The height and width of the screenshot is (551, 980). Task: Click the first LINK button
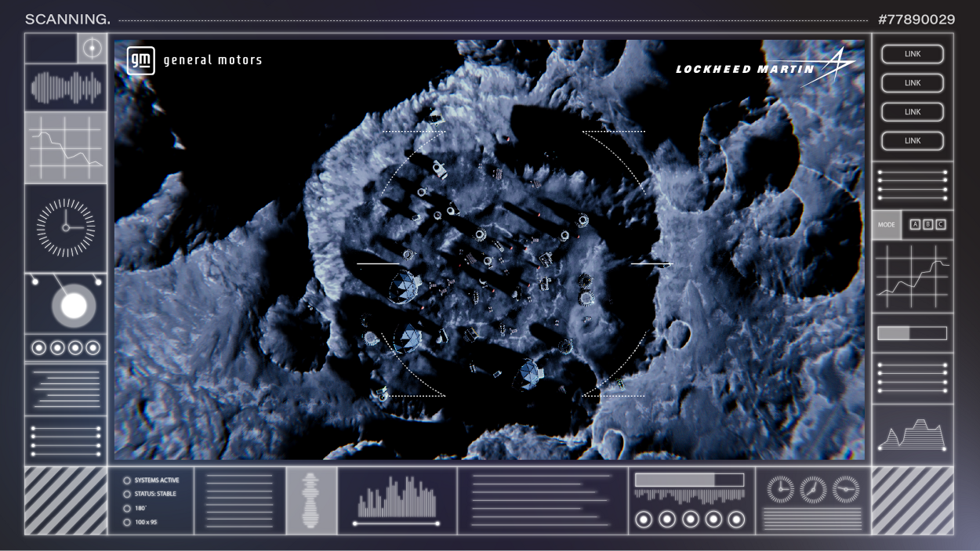pos(913,53)
